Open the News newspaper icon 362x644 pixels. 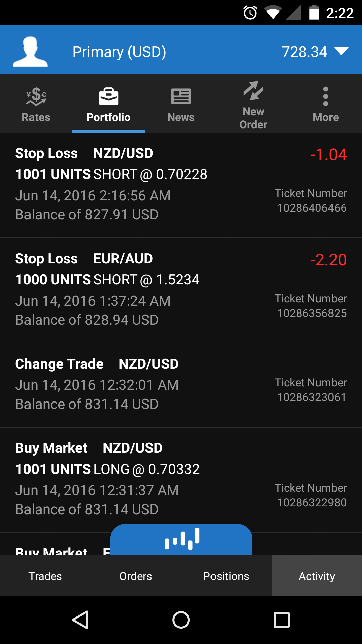tap(181, 97)
